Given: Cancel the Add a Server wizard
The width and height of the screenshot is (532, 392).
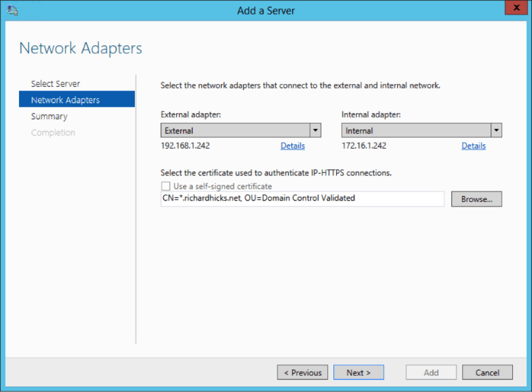Looking at the screenshot, I should click(487, 372).
